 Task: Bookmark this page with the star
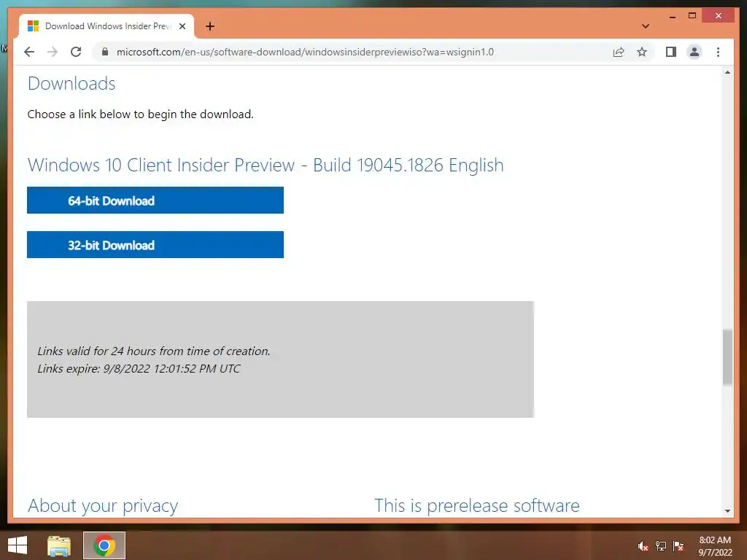click(642, 52)
